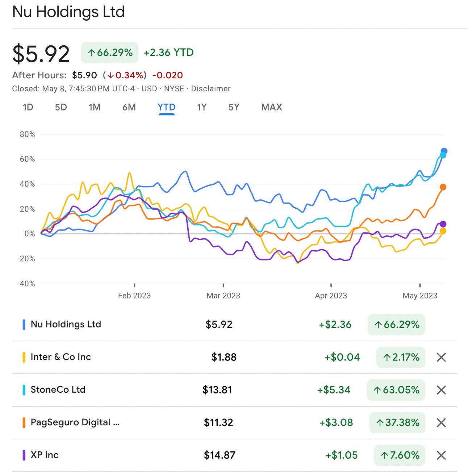Click the Apr 2023 axis marker
The height and width of the screenshot is (476, 468).
[331, 295]
